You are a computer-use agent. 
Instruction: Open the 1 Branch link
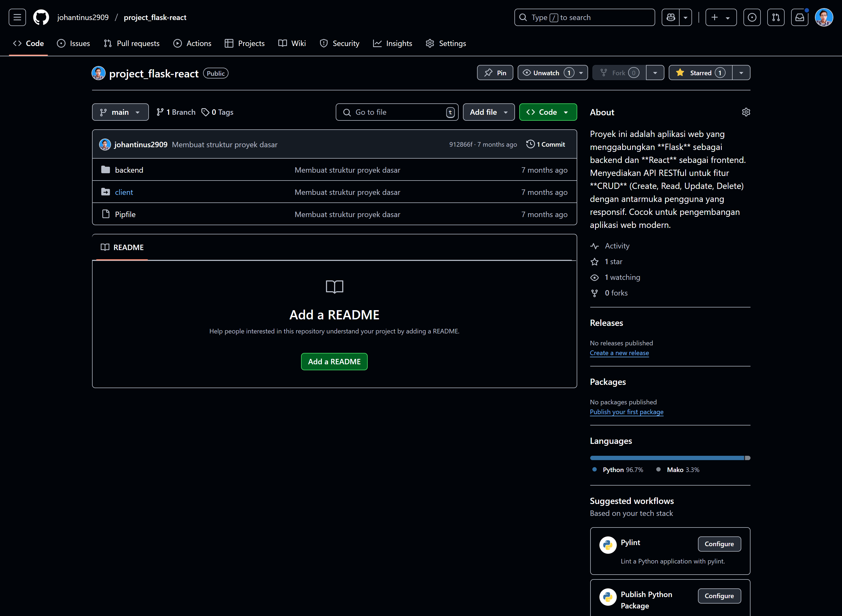[176, 112]
